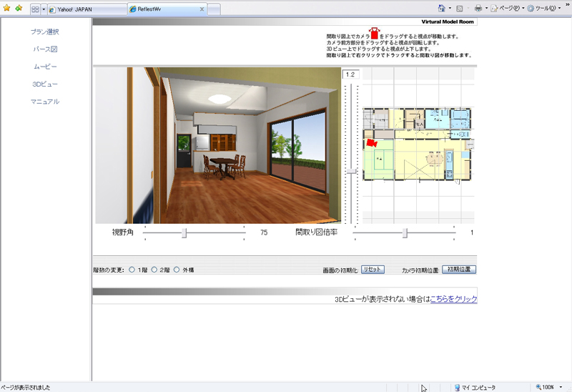Click the 視野角 slider handle
Viewport: 572px width, 392px height.
coord(184,232)
